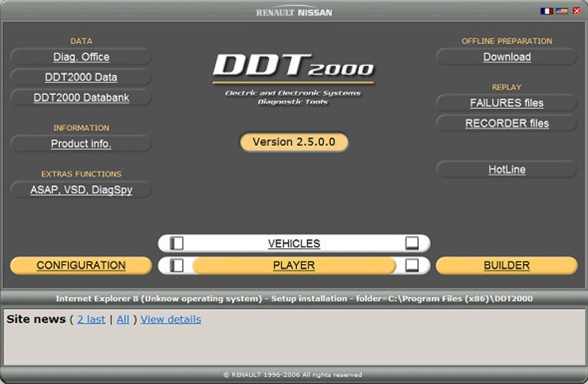Switch language with the French flag icon
The height and width of the screenshot is (384, 588).
point(546,11)
